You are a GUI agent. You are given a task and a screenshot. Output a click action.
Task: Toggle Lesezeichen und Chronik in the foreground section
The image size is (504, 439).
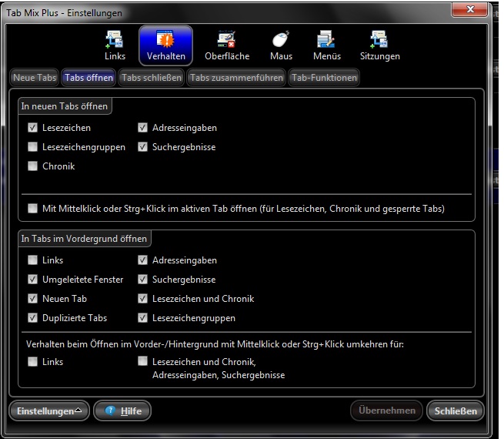coord(142,299)
